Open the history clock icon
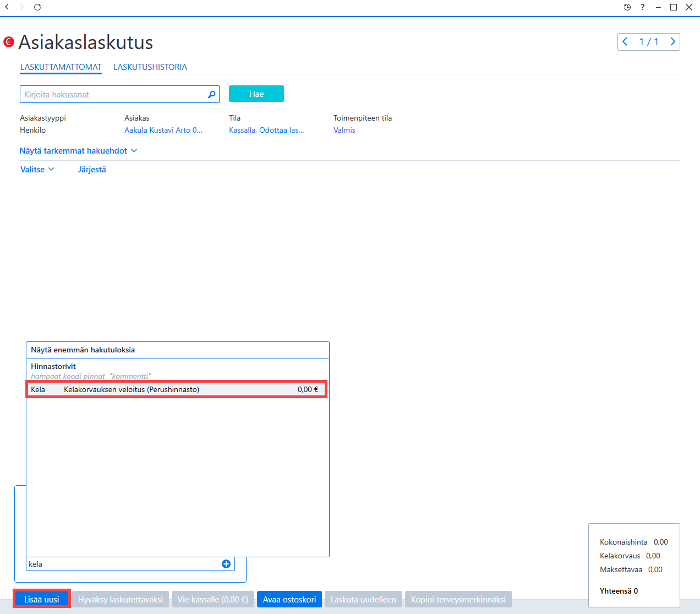700x614 pixels. [x=627, y=7]
